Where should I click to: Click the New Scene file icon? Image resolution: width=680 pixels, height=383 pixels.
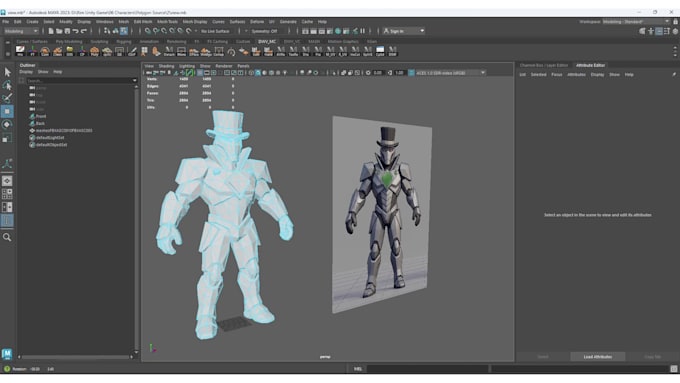coord(51,31)
